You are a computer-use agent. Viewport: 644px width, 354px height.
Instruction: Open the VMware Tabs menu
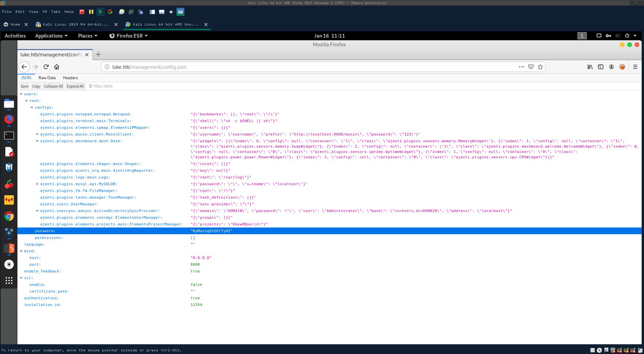[56, 12]
